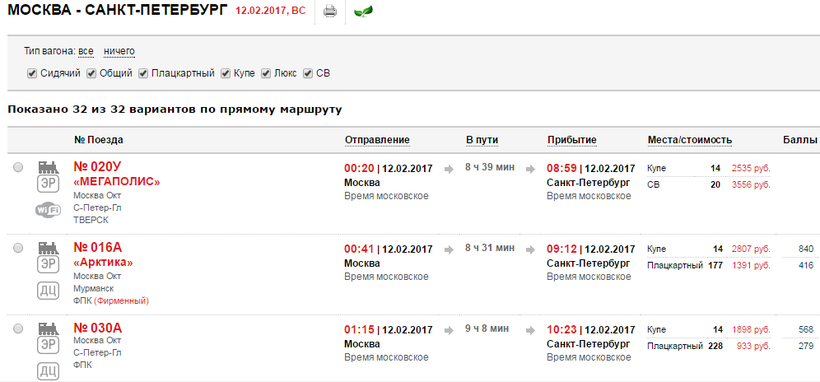Click the green leaf icon
The height and width of the screenshot is (382, 820).
(x=361, y=11)
